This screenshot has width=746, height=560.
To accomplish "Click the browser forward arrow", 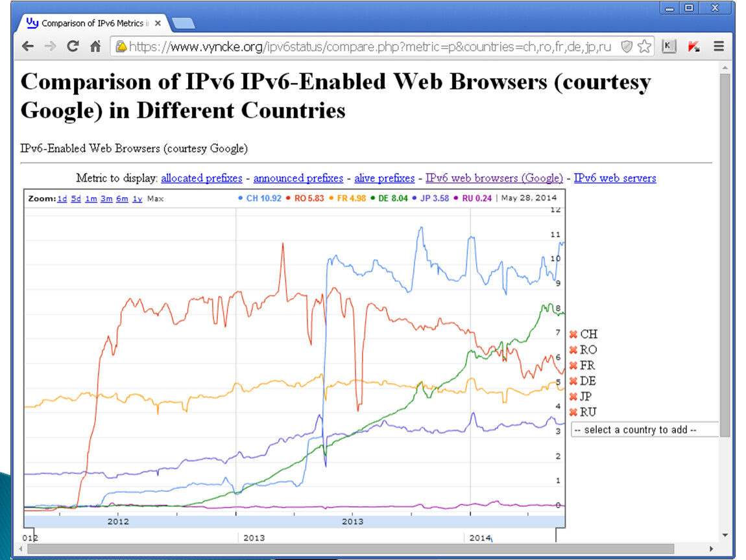I will tap(50, 46).
